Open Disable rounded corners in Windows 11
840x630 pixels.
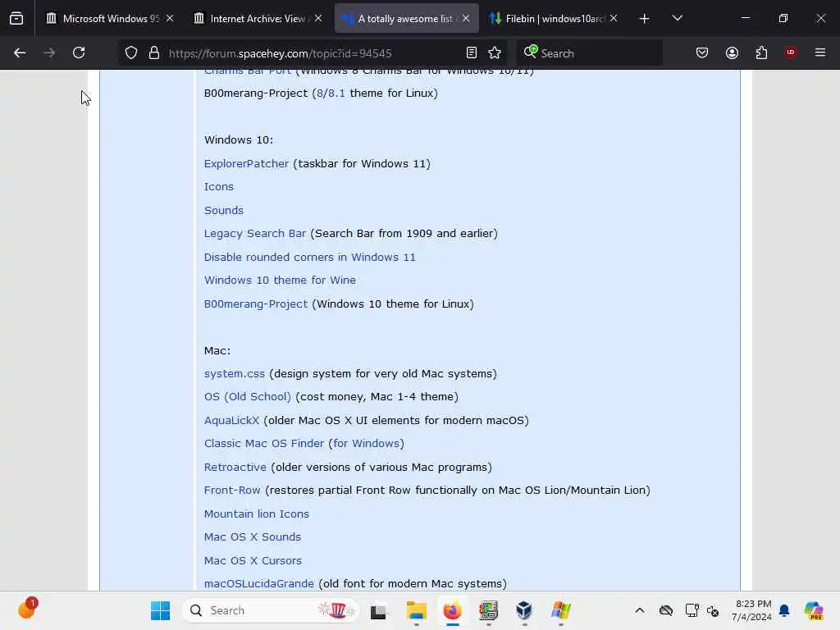coord(309,257)
